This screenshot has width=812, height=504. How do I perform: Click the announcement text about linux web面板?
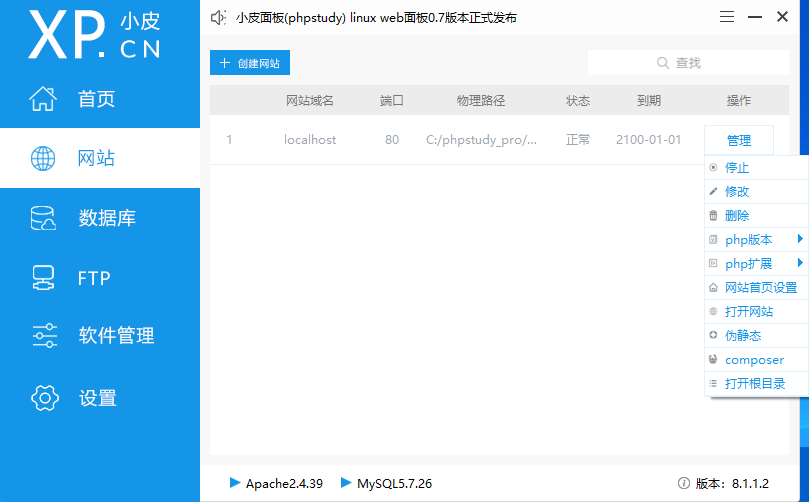click(x=376, y=18)
